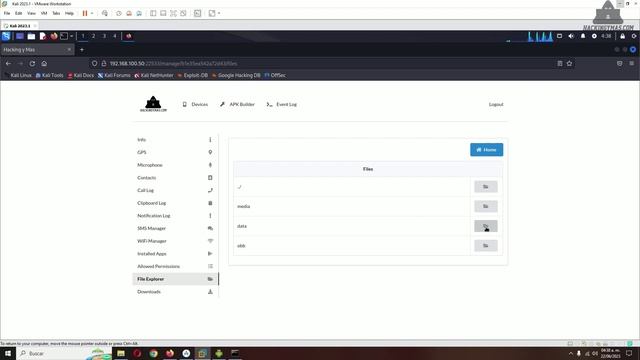Viewport: 640px width, 360px height.
Task: Open the Clipboard Log section
Action: tap(175, 203)
